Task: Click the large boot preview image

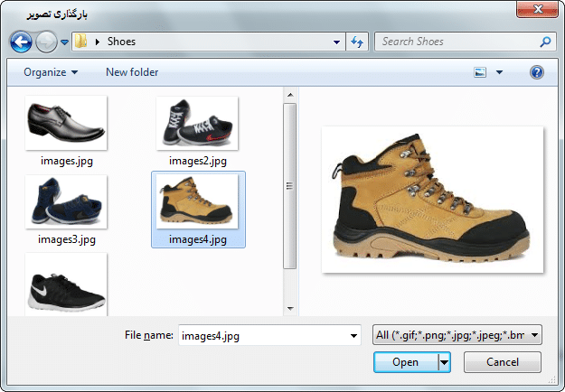Action: click(x=432, y=199)
